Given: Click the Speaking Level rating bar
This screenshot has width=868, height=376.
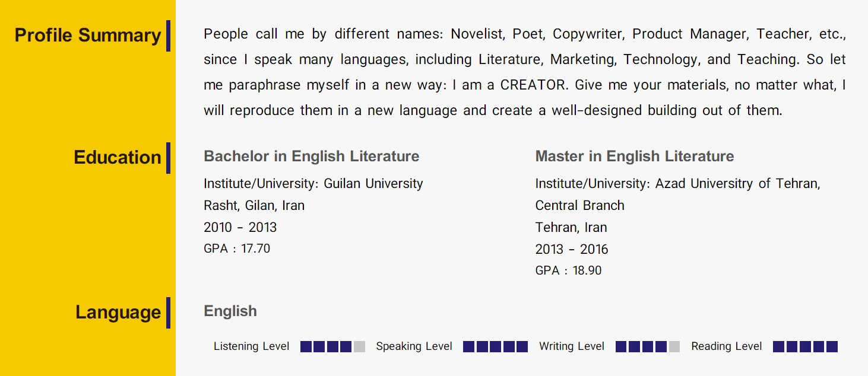Looking at the screenshot, I should (x=495, y=347).
